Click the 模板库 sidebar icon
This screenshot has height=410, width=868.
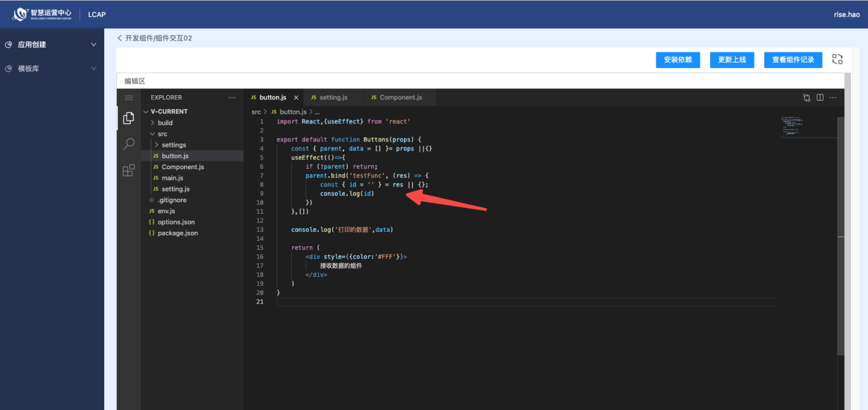[8, 69]
